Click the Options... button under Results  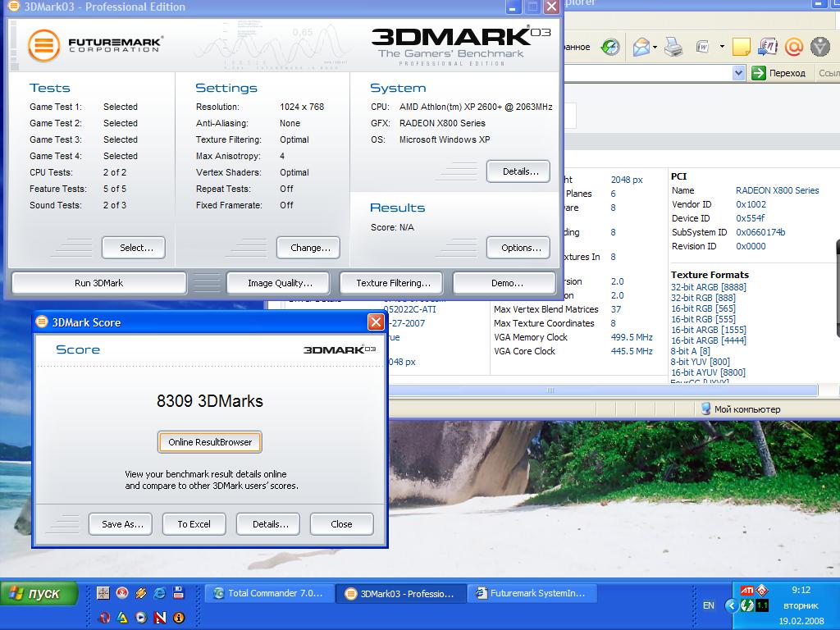518,248
